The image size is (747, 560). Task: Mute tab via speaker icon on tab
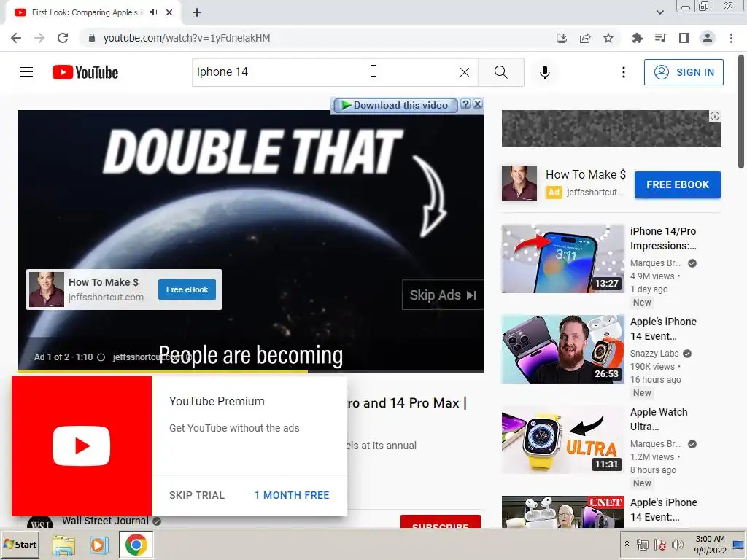click(153, 12)
